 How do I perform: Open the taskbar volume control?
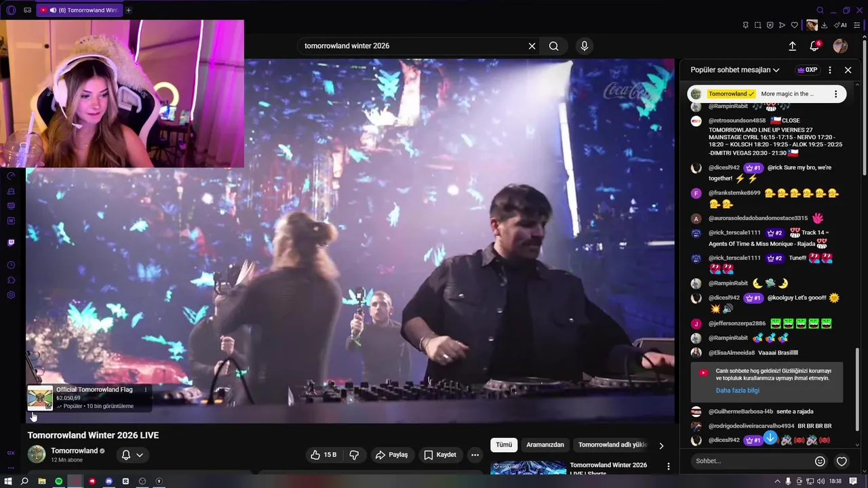click(x=821, y=481)
